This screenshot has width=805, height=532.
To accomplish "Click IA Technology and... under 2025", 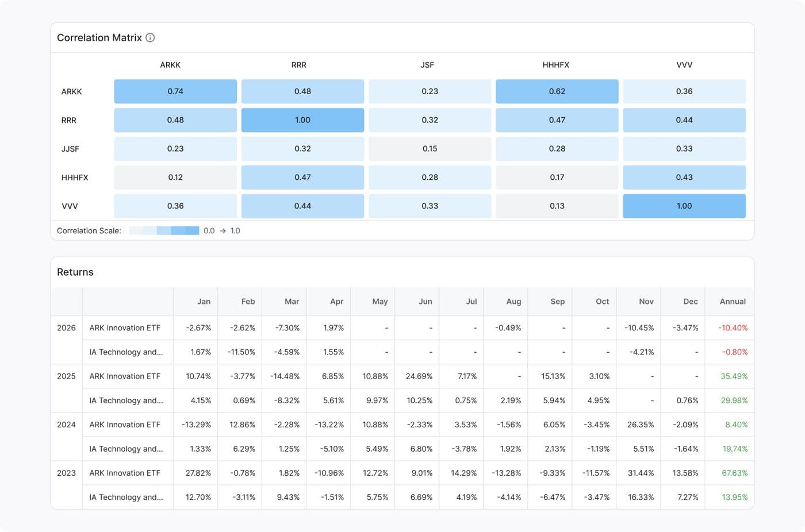I will pyautogui.click(x=126, y=400).
